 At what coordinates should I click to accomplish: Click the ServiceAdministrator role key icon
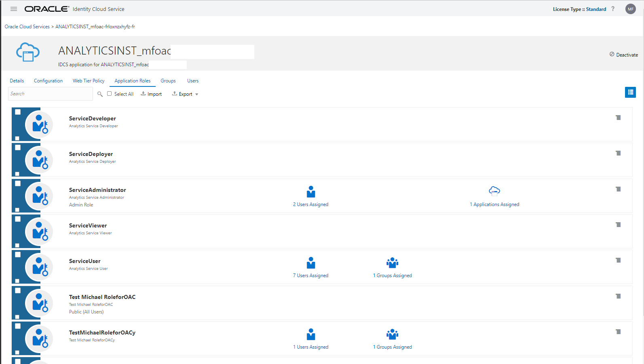point(39,196)
